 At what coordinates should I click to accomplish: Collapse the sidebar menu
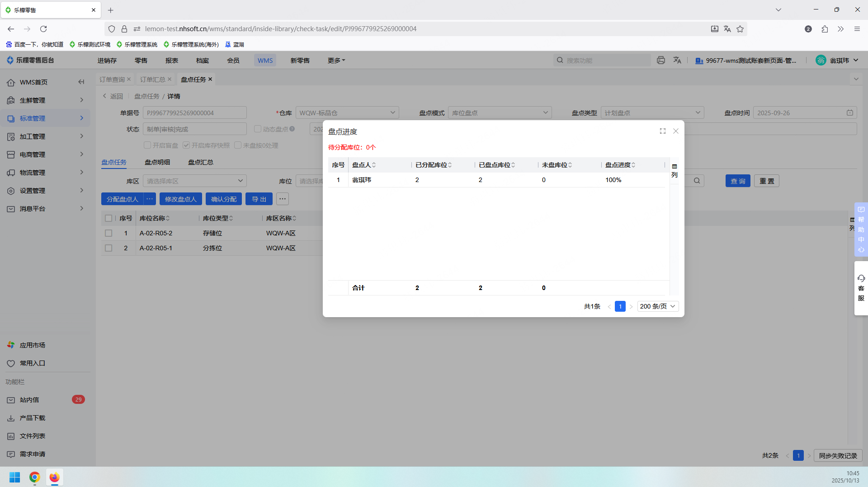click(81, 82)
